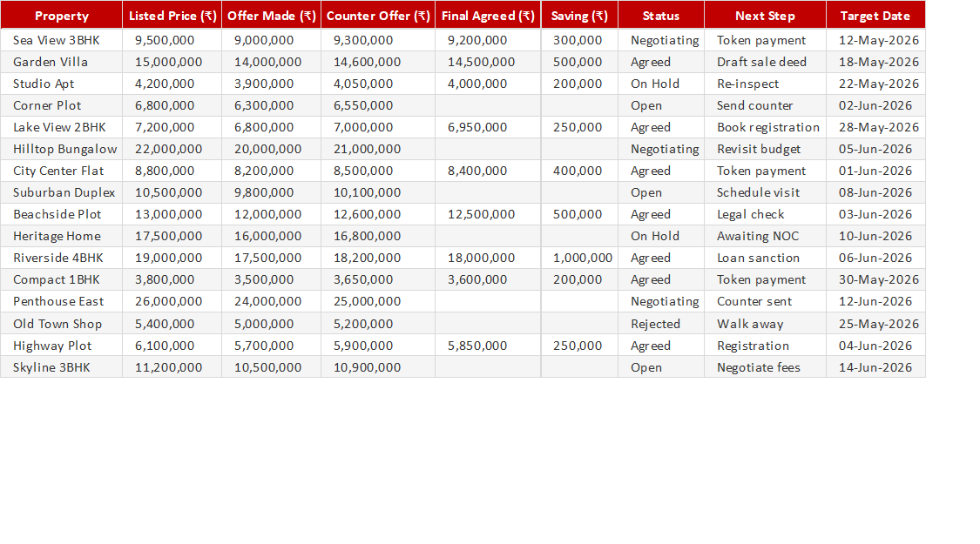Click the Sea View 3BHK cell
The height and width of the screenshot is (544, 980).
coord(61,40)
